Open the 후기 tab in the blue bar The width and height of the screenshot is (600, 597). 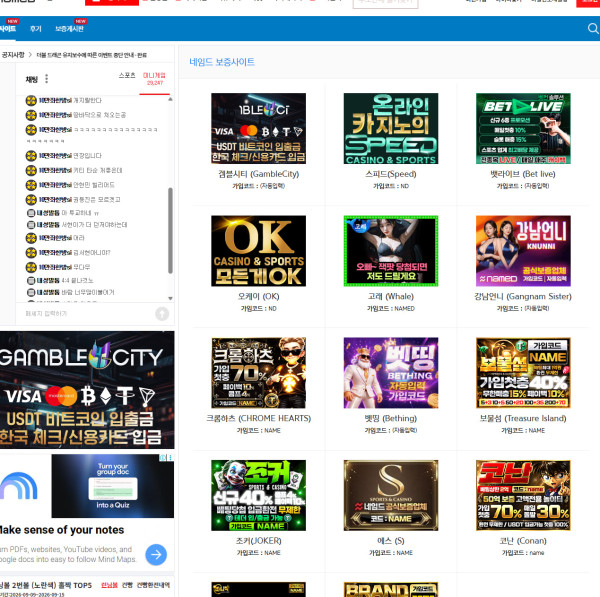[36, 29]
